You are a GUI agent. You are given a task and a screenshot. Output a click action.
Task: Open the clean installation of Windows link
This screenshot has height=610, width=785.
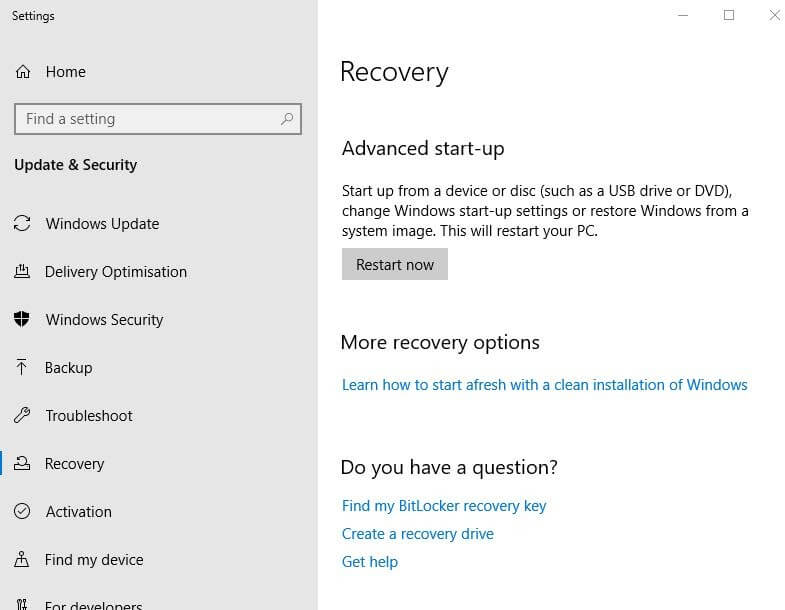544,385
